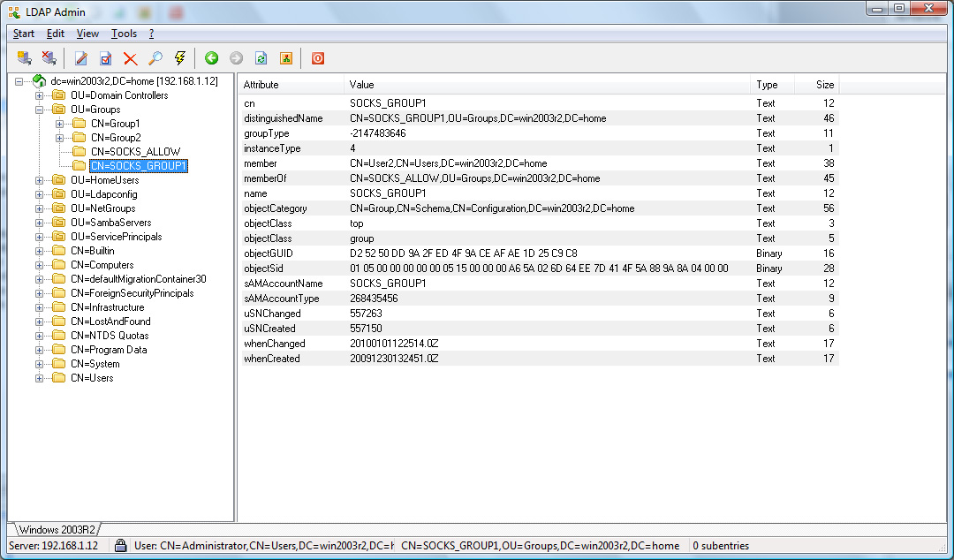Expand the CN=Group2 node
This screenshot has width=954, height=560.
coord(60,138)
